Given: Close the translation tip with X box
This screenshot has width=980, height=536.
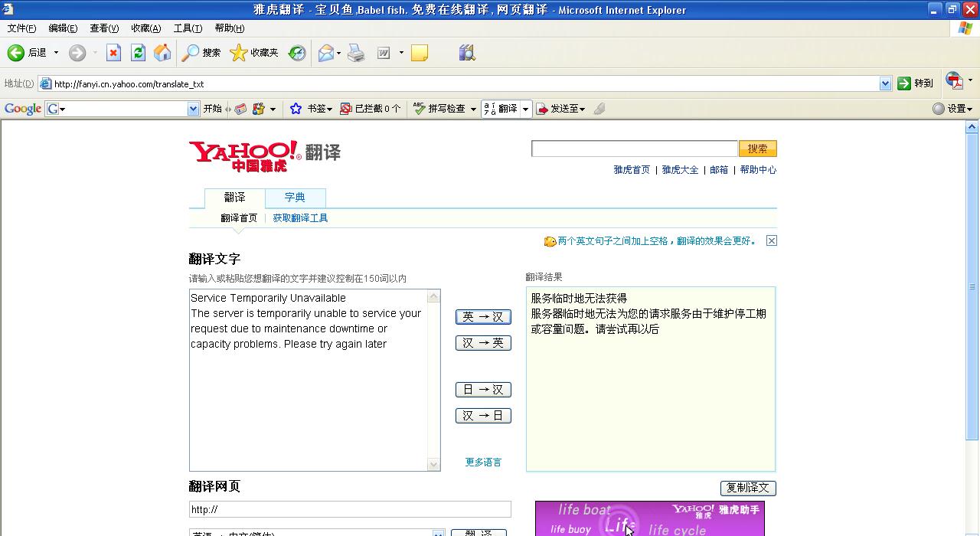Looking at the screenshot, I should pyautogui.click(x=772, y=240).
